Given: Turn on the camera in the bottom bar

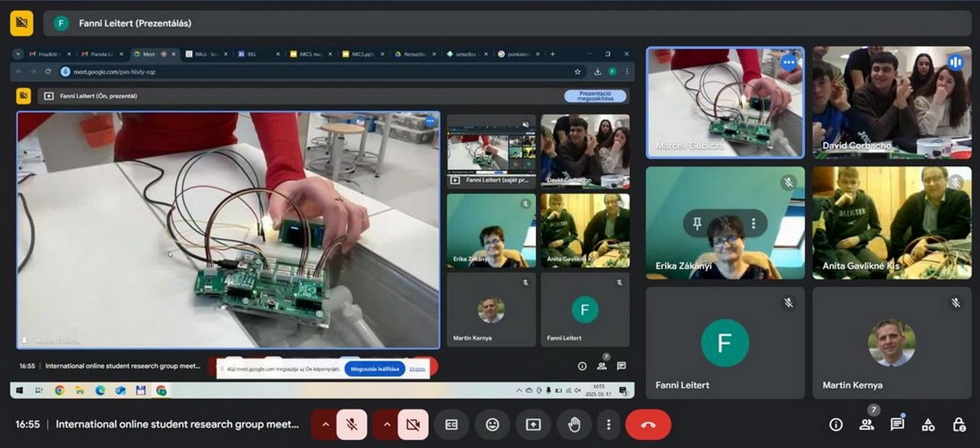Looking at the screenshot, I should 413,424.
